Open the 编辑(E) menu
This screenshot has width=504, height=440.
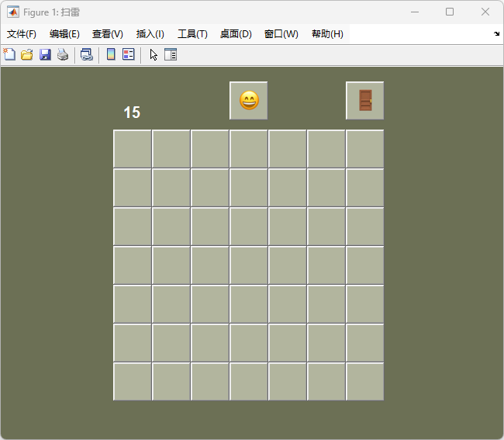64,34
